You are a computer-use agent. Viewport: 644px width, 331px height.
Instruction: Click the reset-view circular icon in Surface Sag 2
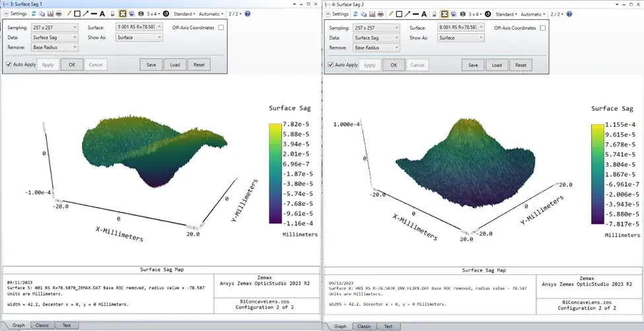pos(487,14)
